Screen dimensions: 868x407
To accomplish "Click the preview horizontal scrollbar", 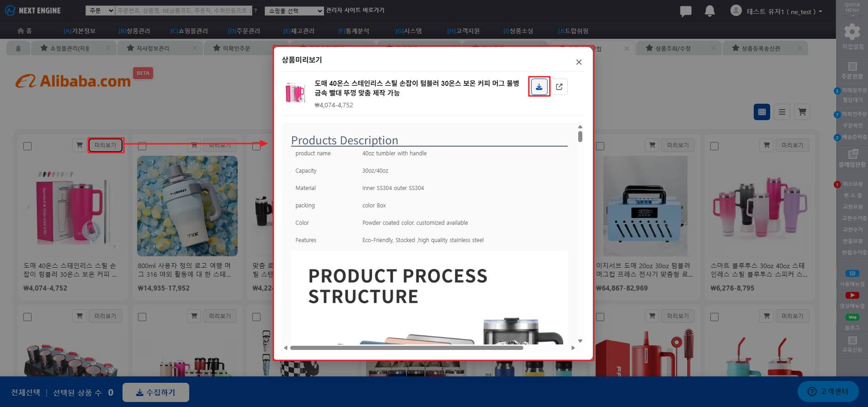I will click(406, 348).
